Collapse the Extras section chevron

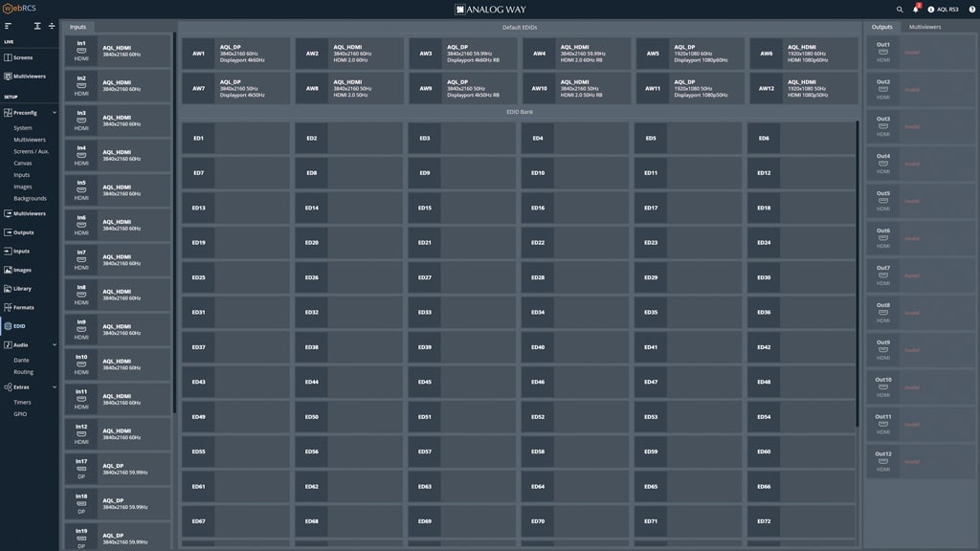tap(55, 387)
